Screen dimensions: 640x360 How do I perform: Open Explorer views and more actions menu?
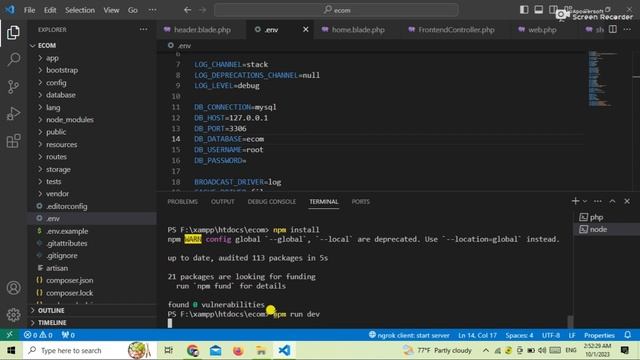[x=143, y=29]
